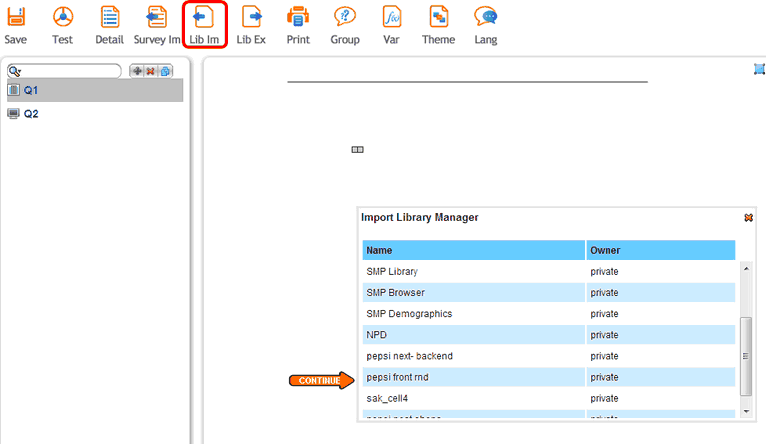
Task: Click the add question plus icon
Action: tap(137, 71)
